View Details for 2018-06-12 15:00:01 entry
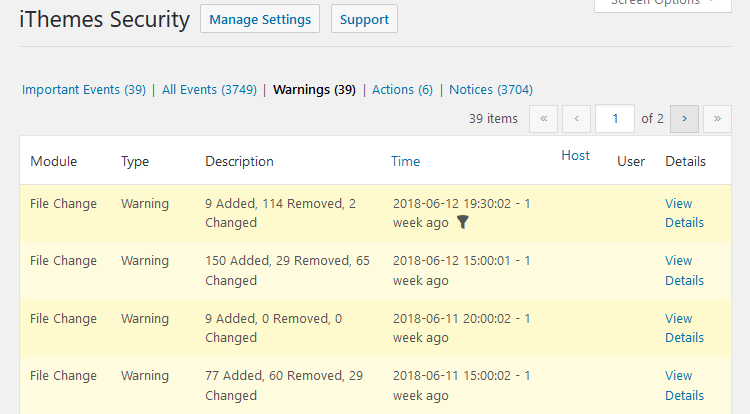The height and width of the screenshot is (414, 750). tap(684, 271)
